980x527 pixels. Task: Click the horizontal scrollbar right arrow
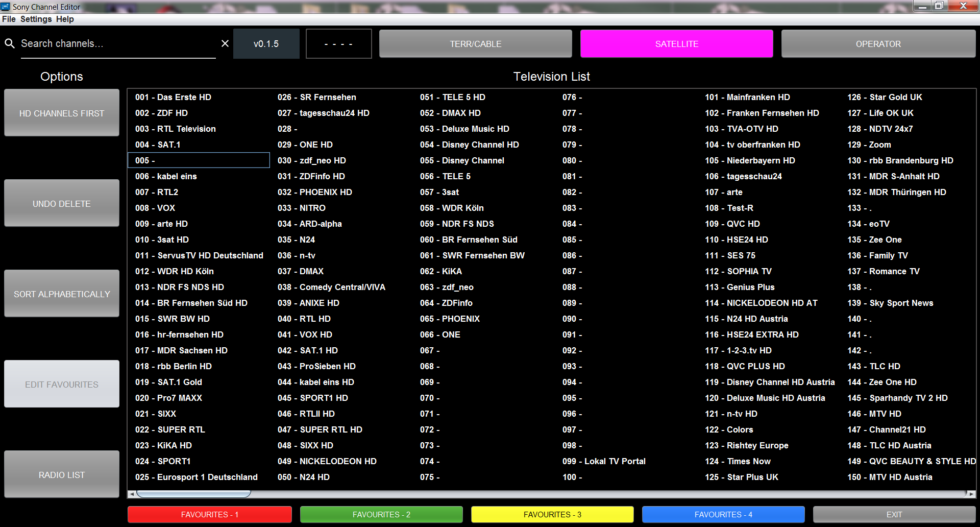tap(971, 494)
